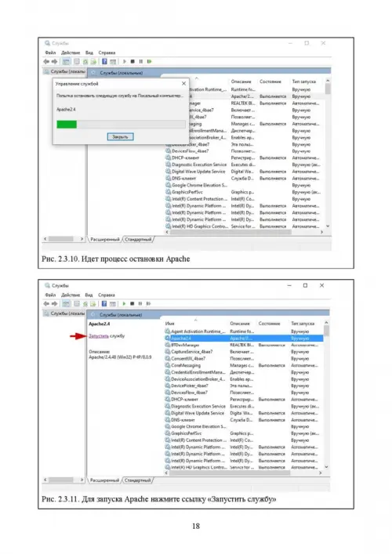Screen dimensions: 392x554
Task: Click the Refresh icon in the Fig. 2.3.11 toolbar
Action: [x=85, y=303]
